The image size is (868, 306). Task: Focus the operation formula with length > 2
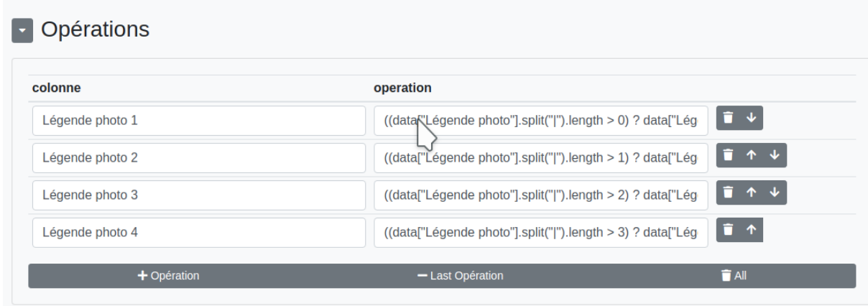click(540, 195)
